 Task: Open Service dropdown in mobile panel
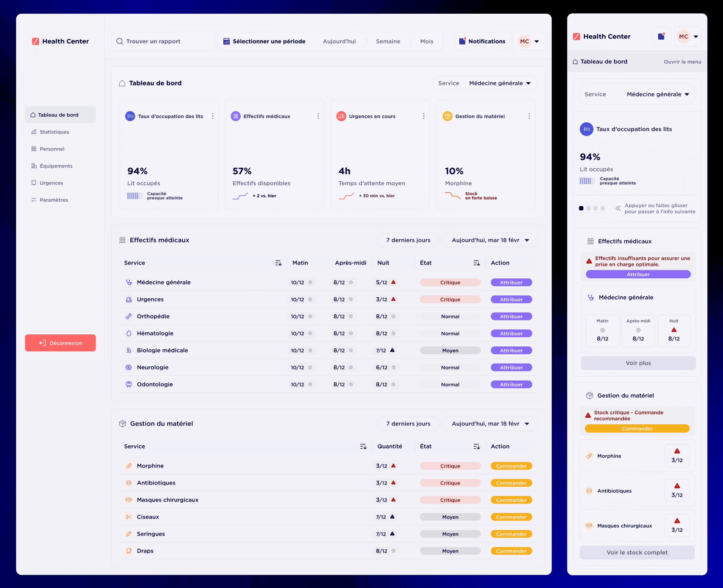click(x=637, y=94)
